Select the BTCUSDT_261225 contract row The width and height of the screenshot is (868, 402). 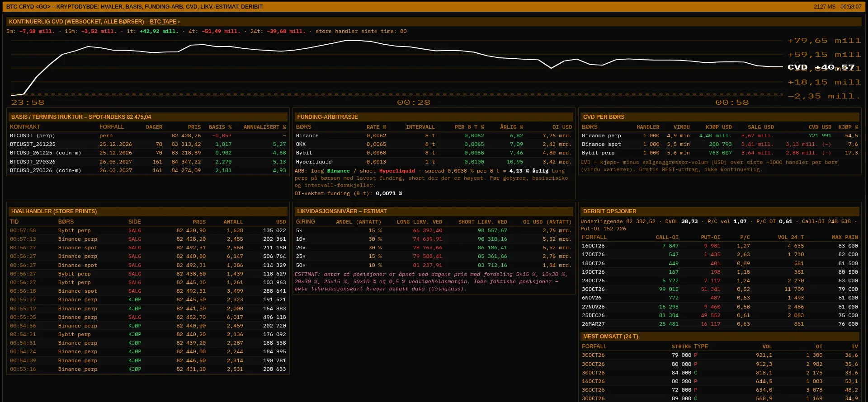(148, 144)
